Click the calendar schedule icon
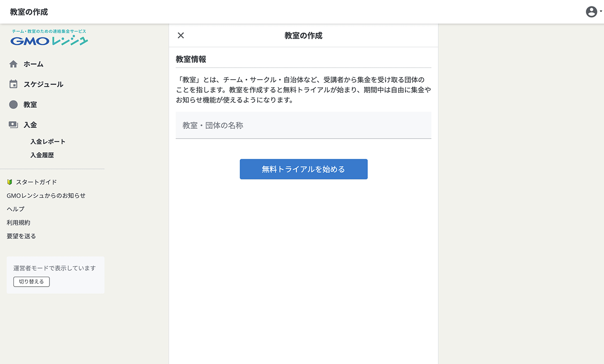604x364 pixels. 13,84
